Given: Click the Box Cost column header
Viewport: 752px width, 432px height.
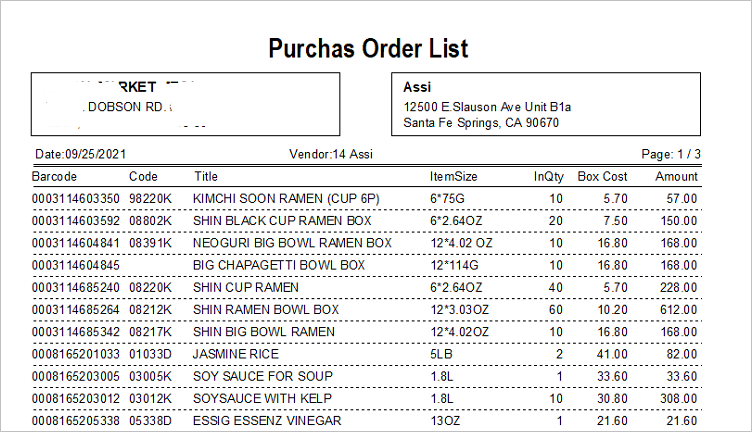Looking at the screenshot, I should 602,177.
